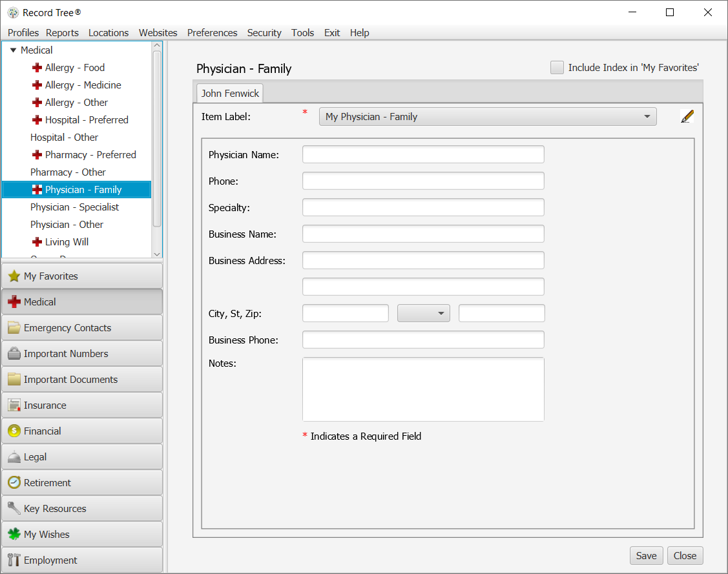Open the Tools menu
Viewport: 728px width, 574px height.
coord(302,32)
